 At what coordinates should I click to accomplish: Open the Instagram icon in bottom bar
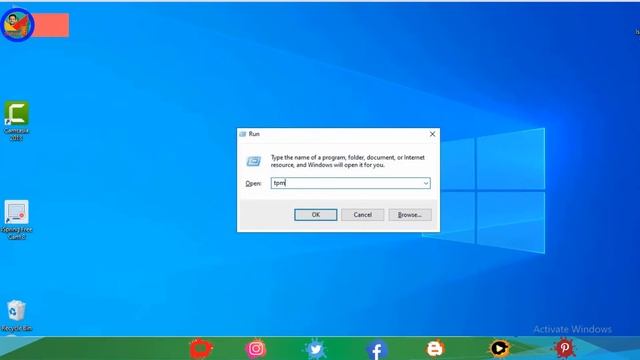256,349
